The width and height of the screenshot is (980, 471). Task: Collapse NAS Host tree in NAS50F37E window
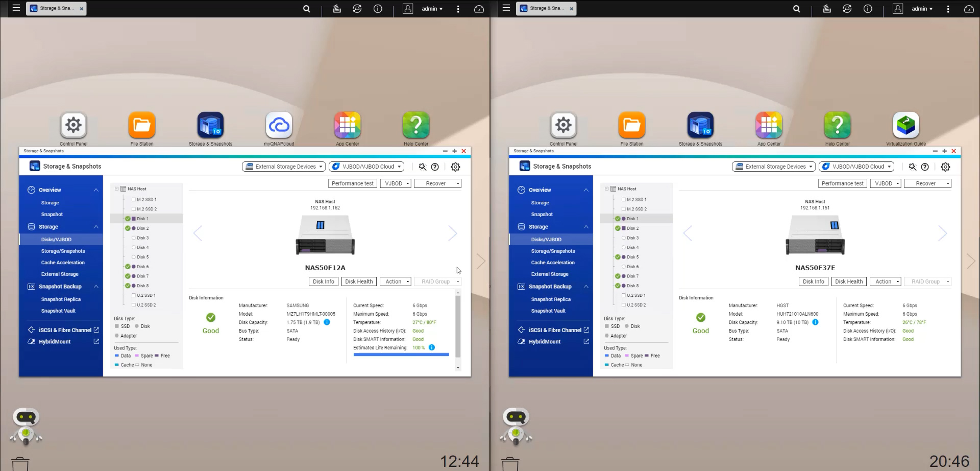tap(606, 189)
